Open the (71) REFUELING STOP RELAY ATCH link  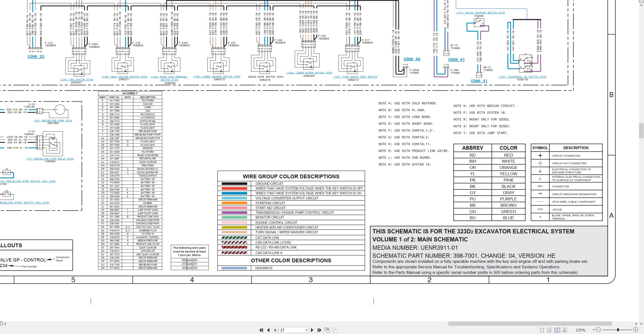pos(50,159)
